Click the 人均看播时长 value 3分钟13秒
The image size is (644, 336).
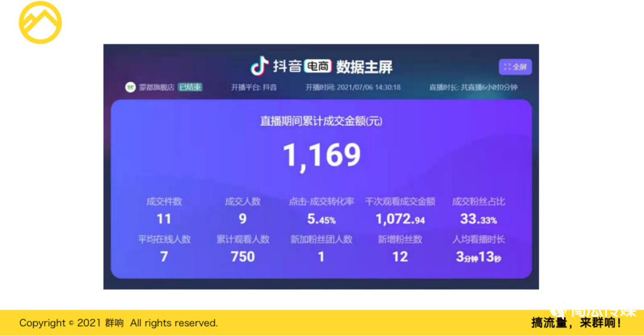click(478, 257)
